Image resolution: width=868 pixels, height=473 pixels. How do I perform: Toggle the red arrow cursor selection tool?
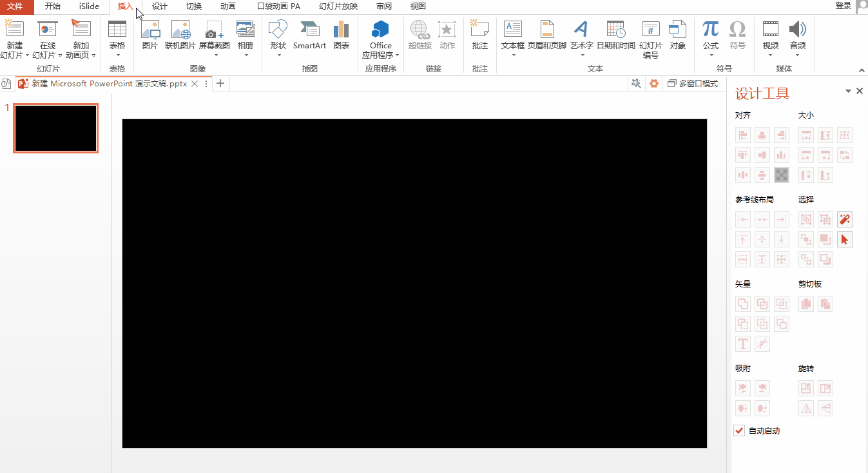point(845,240)
